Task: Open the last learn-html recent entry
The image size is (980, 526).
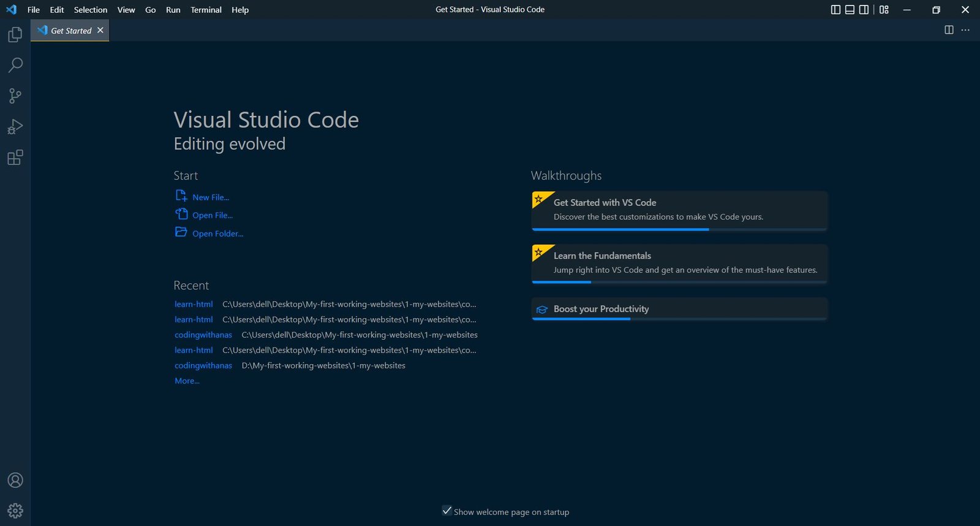Action: pos(194,350)
